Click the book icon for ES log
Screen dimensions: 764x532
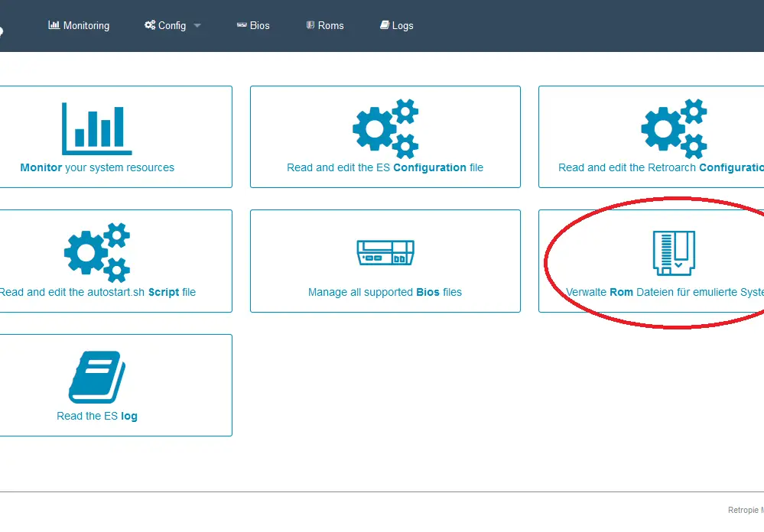97,377
